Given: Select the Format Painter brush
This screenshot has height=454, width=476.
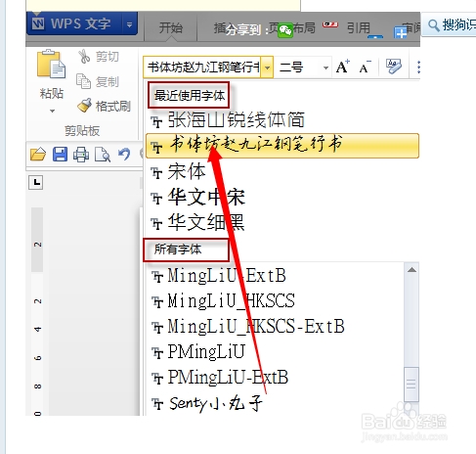Looking at the screenshot, I should coord(85,106).
